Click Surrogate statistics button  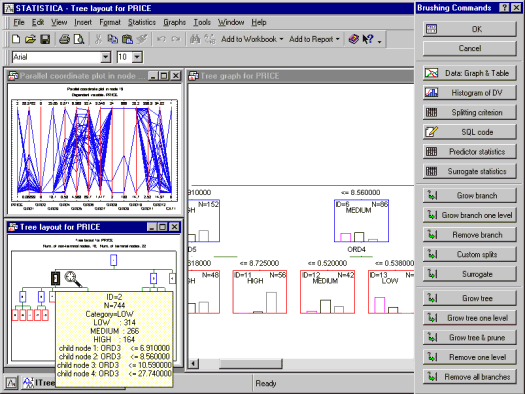pyautogui.click(x=469, y=171)
